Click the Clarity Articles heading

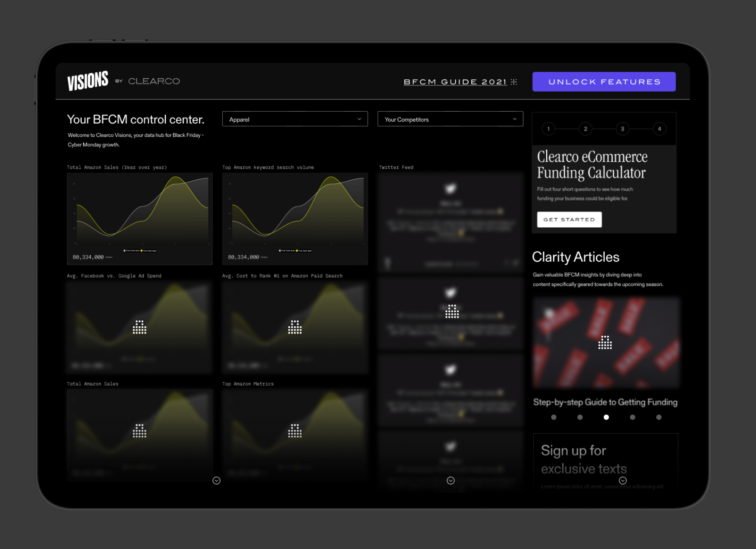(576, 257)
